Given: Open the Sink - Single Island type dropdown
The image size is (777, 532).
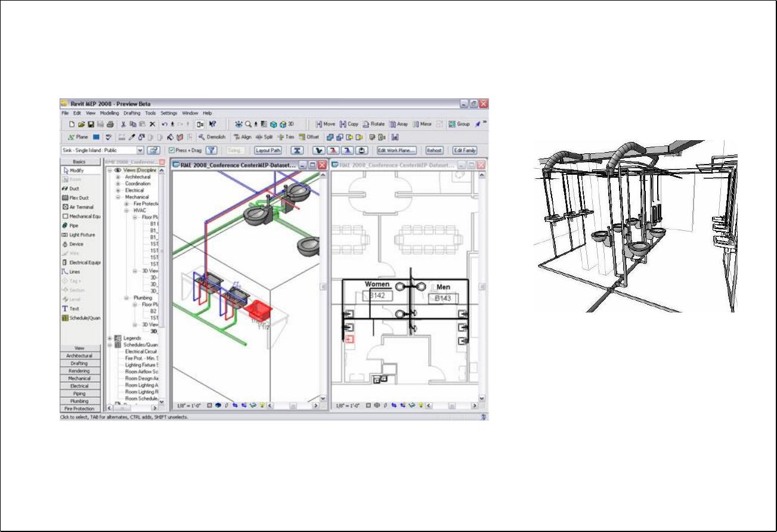Looking at the screenshot, I should pos(140,151).
